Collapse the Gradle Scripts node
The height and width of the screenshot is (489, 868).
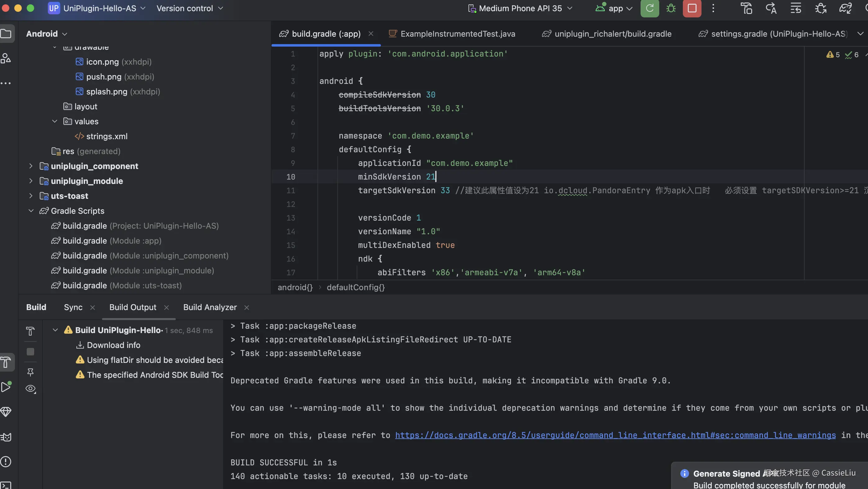(x=31, y=211)
